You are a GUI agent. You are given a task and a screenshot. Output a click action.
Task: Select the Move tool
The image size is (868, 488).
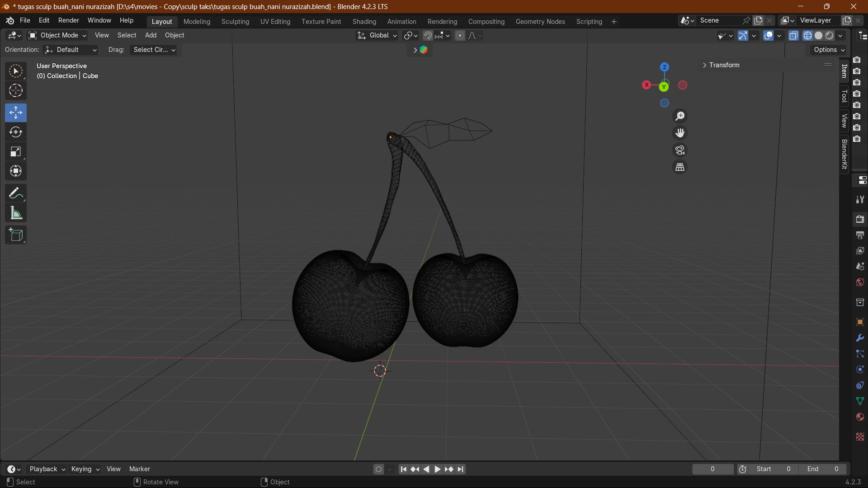click(x=16, y=113)
